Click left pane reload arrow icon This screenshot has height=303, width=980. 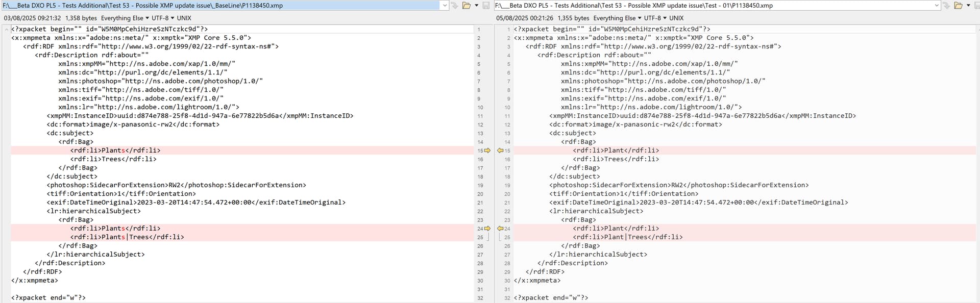tap(454, 6)
